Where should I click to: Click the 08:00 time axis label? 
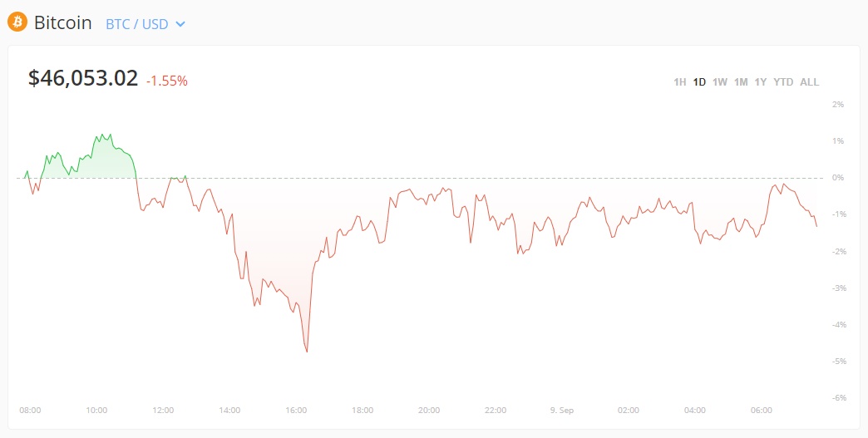pyautogui.click(x=30, y=411)
